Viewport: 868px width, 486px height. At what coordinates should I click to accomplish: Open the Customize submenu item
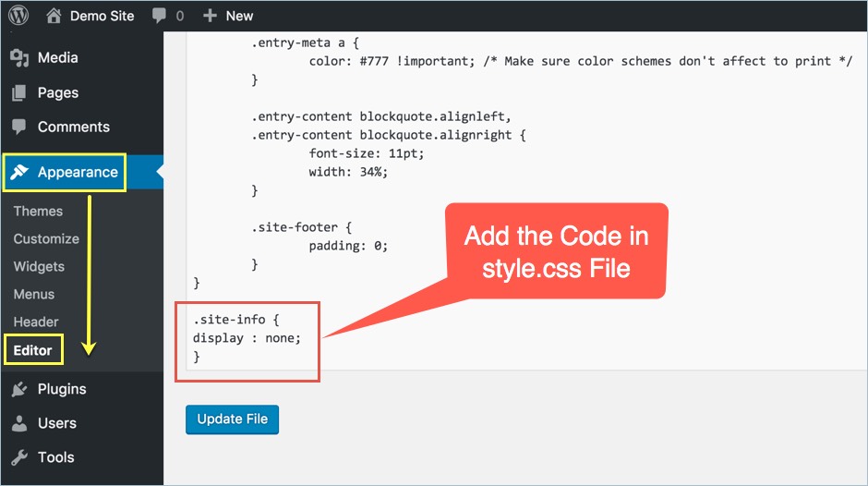(x=46, y=239)
